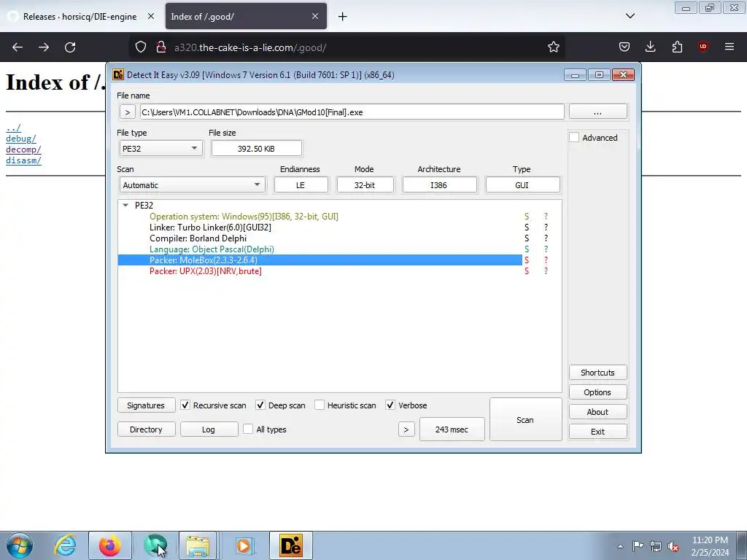
Task: Open insecure connection lock icon
Action: point(161,47)
